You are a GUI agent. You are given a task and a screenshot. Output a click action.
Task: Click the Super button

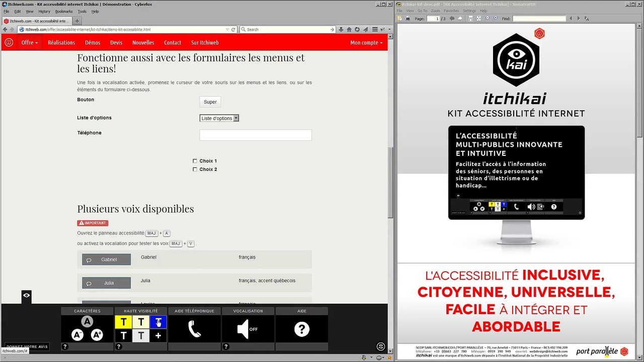coord(210,102)
